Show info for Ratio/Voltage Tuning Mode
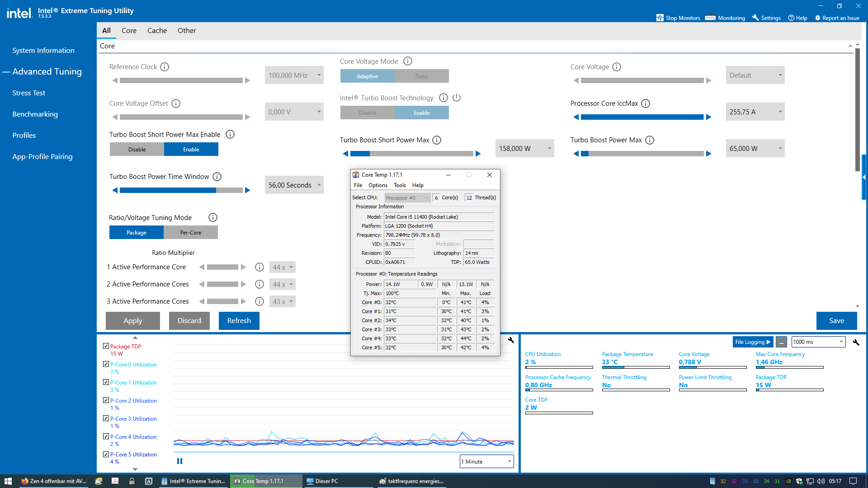The width and height of the screenshot is (868, 488). point(213,217)
